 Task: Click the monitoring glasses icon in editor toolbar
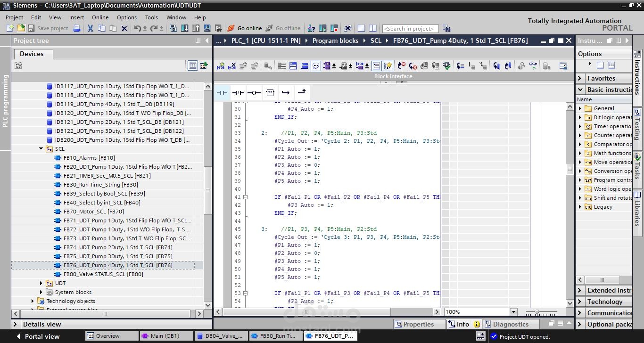pyautogui.click(x=533, y=66)
